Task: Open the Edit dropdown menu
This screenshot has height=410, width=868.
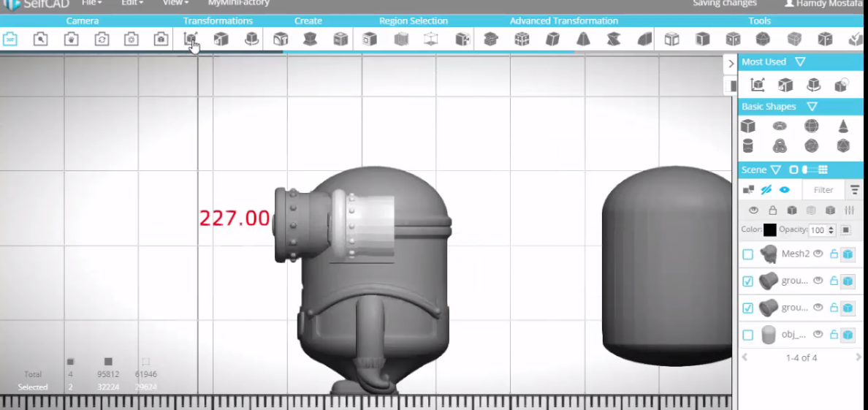Action: [x=132, y=3]
